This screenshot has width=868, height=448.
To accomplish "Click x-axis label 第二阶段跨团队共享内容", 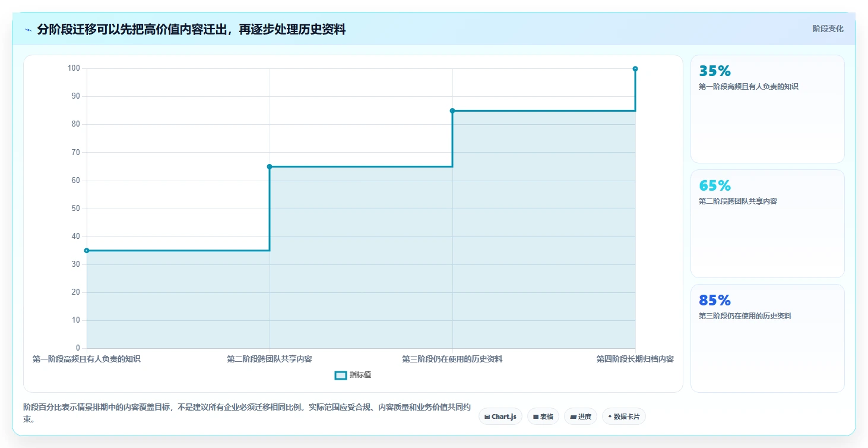I will [x=270, y=359].
